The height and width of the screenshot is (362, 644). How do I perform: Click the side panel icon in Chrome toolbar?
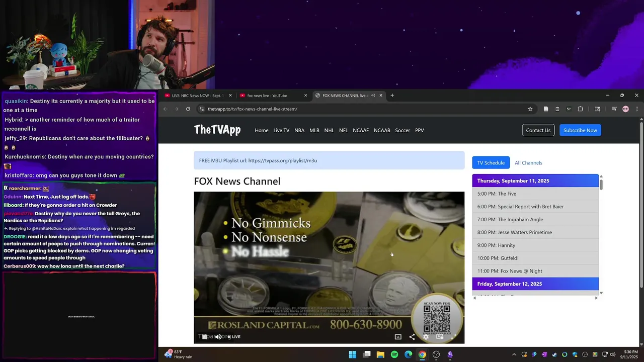597,109
